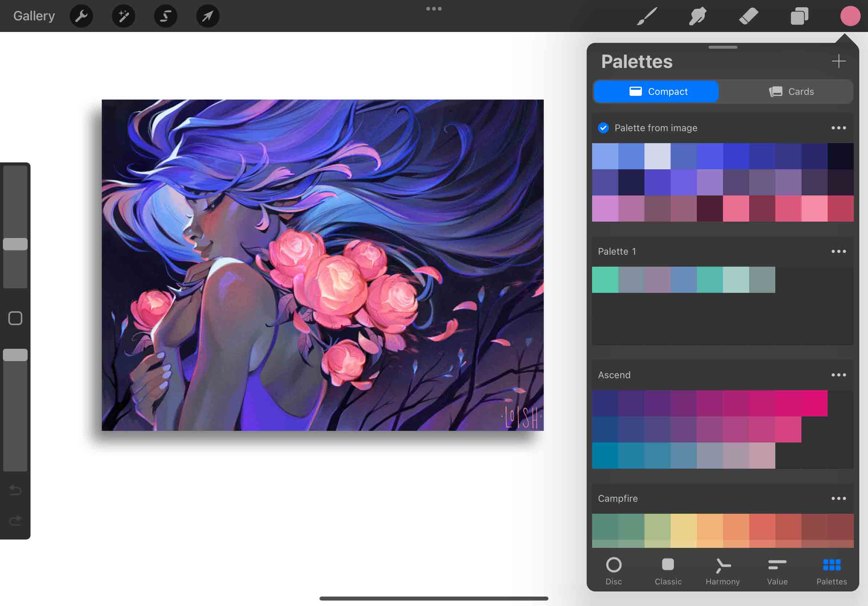Tap the active color circle in the corner
868x606 pixels.
point(851,16)
